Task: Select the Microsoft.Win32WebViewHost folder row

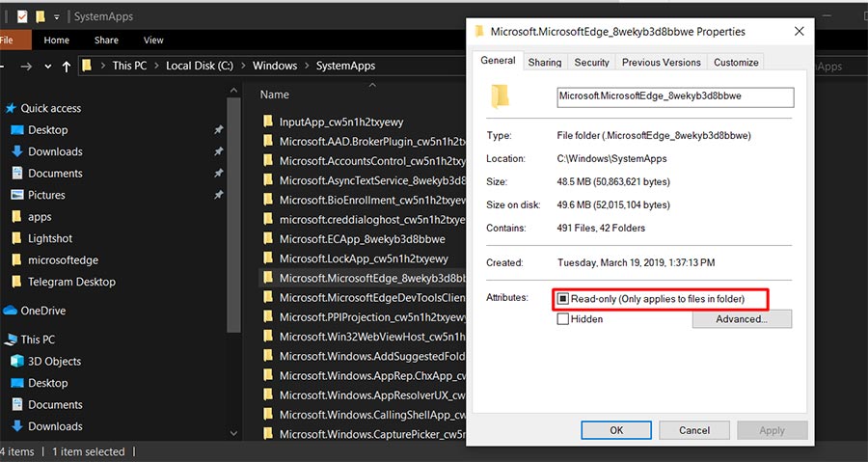Action: coord(363,337)
